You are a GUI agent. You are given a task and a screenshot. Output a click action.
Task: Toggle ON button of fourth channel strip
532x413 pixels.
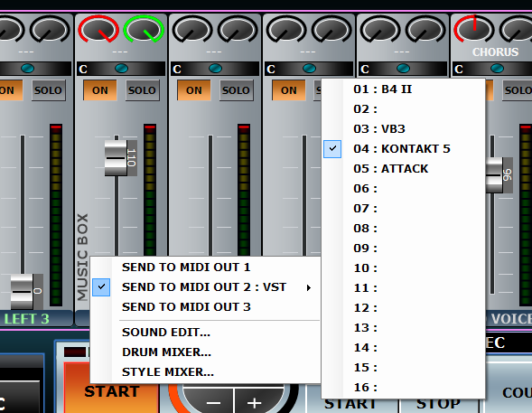(289, 90)
